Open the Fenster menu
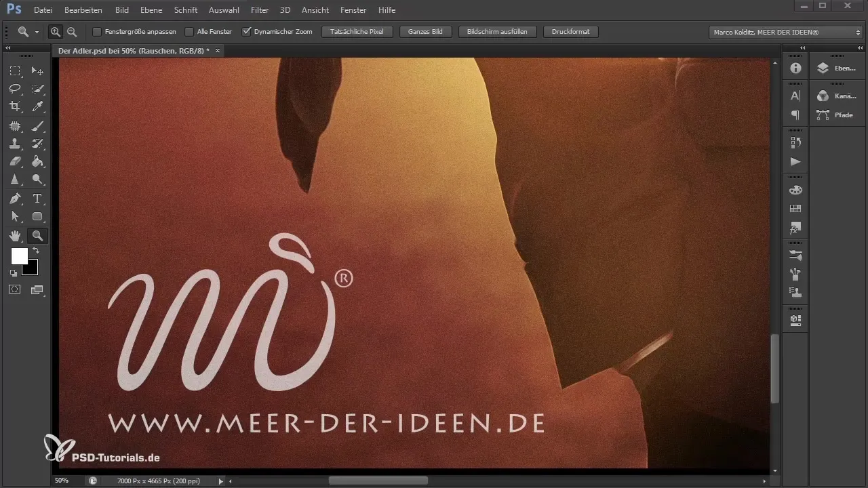The image size is (868, 488). (x=353, y=10)
